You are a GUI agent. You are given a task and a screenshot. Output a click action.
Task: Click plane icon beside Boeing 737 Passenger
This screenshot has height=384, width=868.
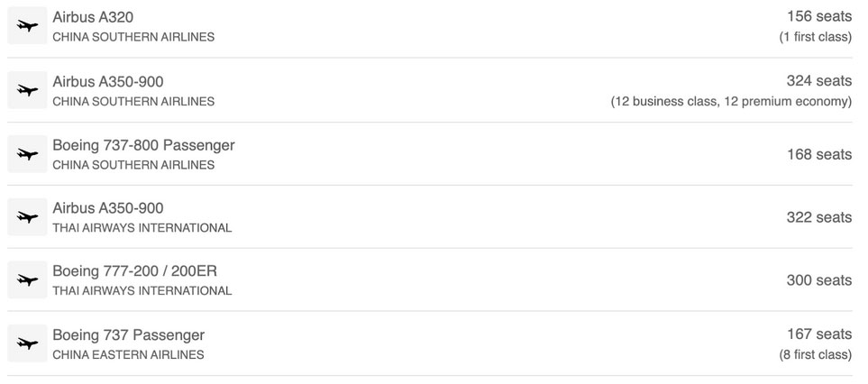[x=27, y=343]
